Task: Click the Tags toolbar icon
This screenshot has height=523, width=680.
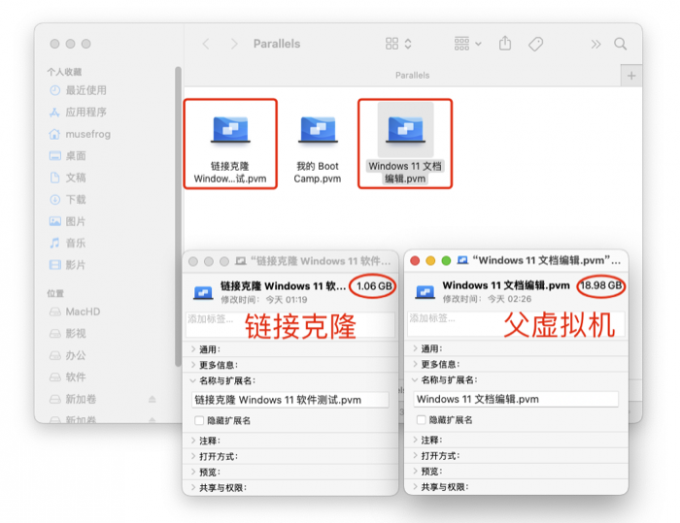Action: (x=536, y=44)
